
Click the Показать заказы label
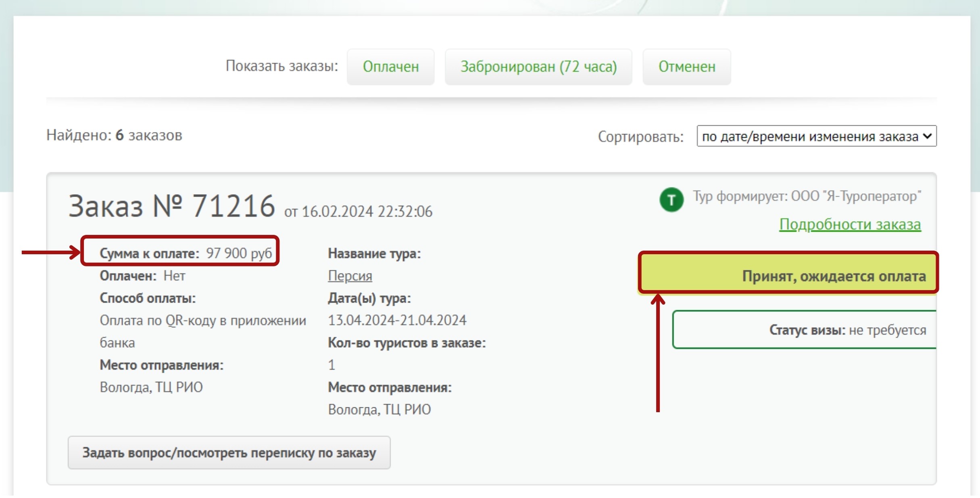click(x=281, y=66)
